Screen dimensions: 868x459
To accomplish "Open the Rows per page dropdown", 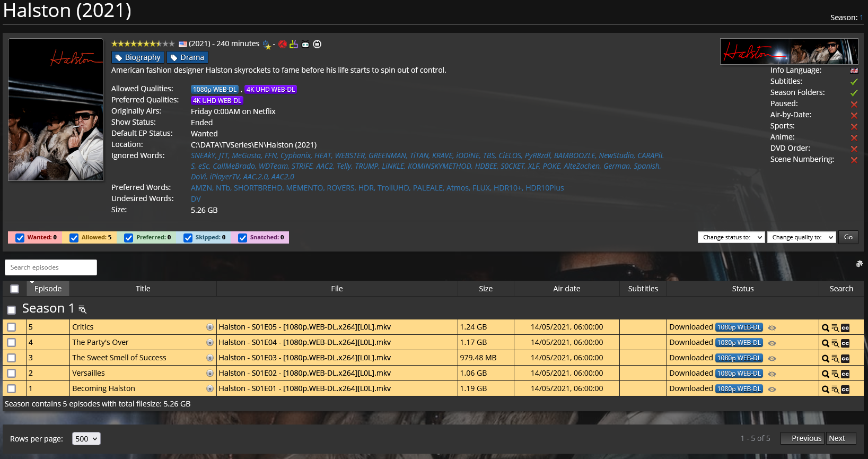I will (x=86, y=439).
